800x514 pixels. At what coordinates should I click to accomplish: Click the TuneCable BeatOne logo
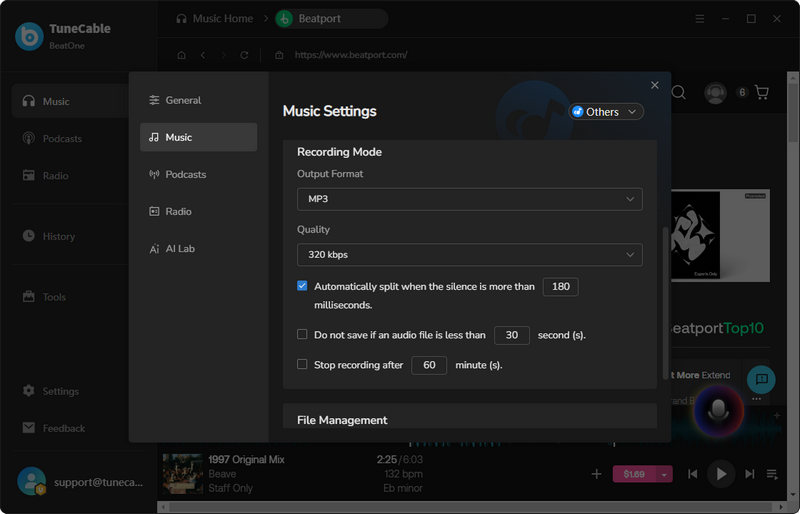click(x=29, y=36)
